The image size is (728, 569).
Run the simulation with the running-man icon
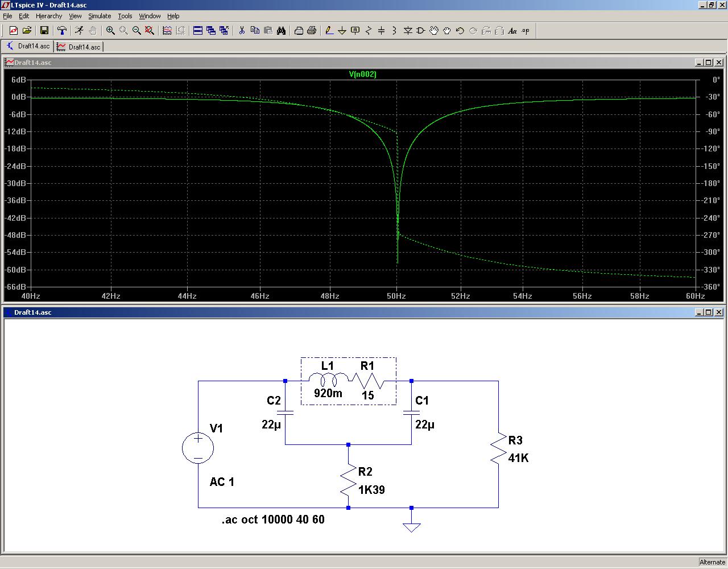pos(79,31)
